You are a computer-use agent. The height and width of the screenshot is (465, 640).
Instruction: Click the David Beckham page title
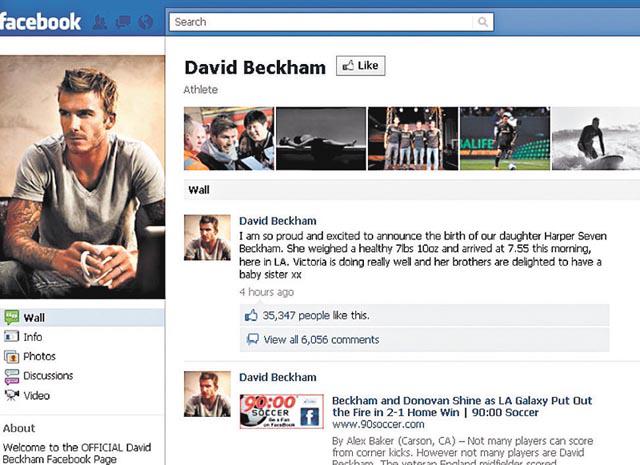click(255, 67)
